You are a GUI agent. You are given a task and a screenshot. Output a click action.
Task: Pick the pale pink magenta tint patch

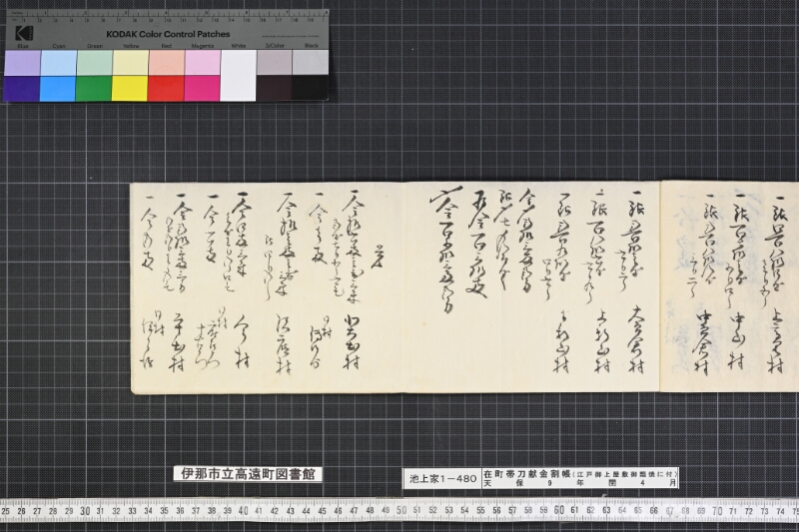[x=203, y=63]
